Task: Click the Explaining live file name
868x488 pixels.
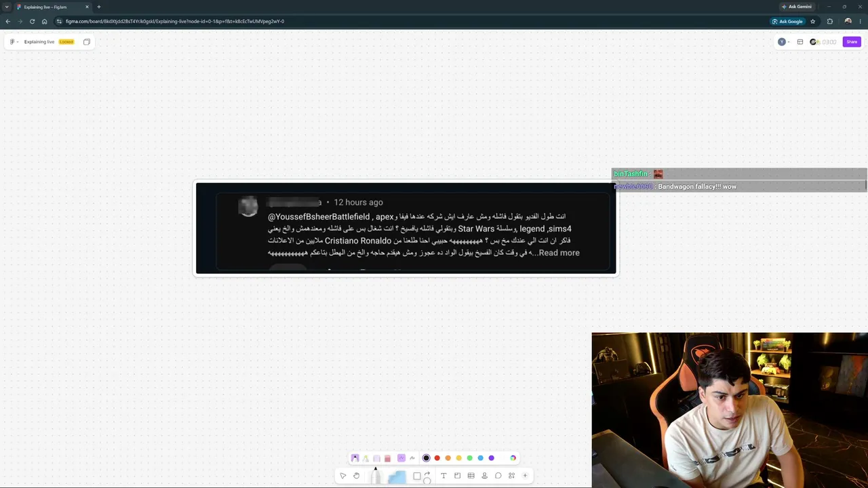Action: click(x=39, y=42)
